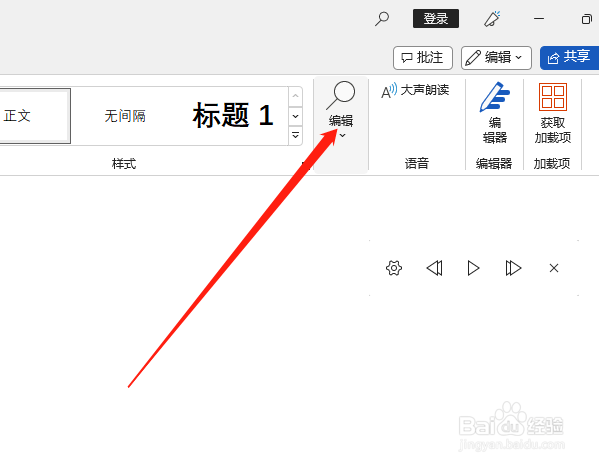599x466 pixels.
Task: Expand the full styles gallery
Action: (295, 135)
